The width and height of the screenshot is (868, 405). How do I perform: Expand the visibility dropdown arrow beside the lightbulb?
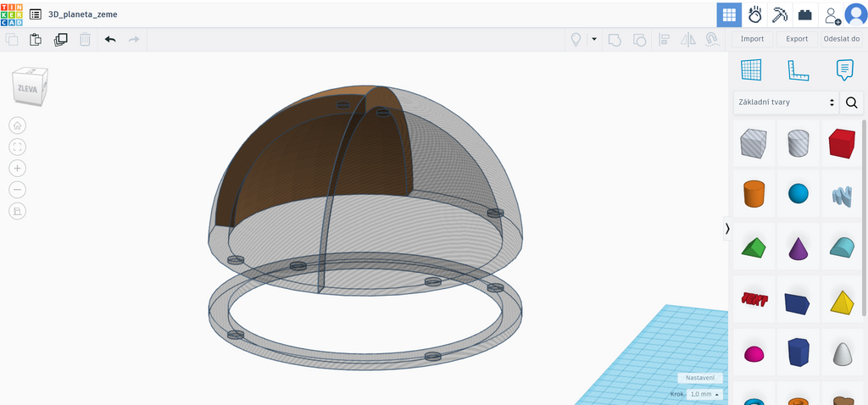click(594, 39)
